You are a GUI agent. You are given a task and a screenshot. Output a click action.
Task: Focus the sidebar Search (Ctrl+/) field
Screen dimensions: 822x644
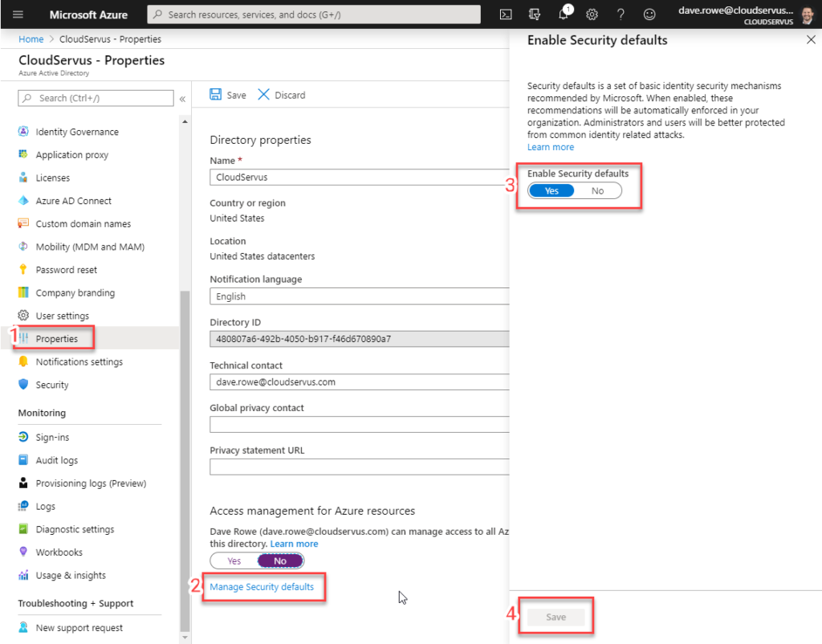(96, 98)
